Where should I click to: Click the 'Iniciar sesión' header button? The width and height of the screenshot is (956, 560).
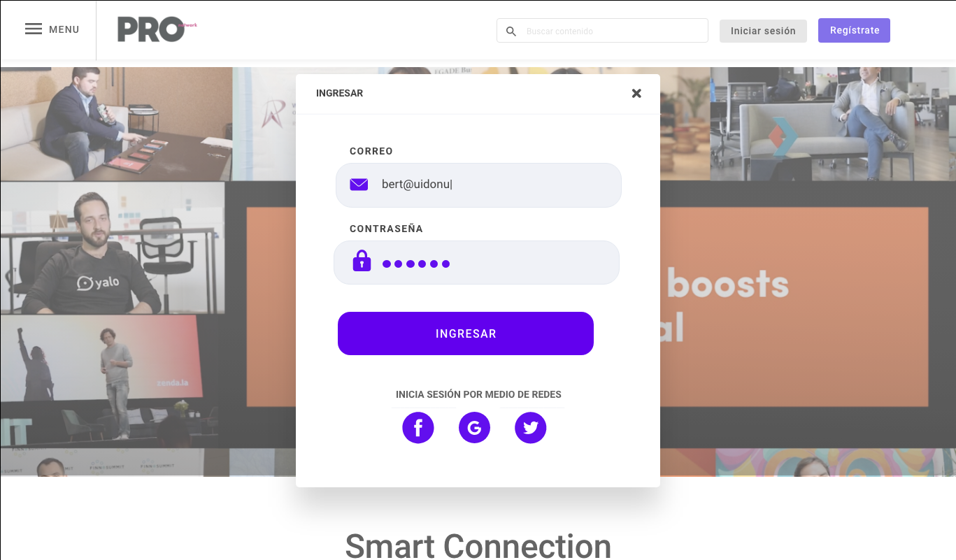pyautogui.click(x=762, y=31)
